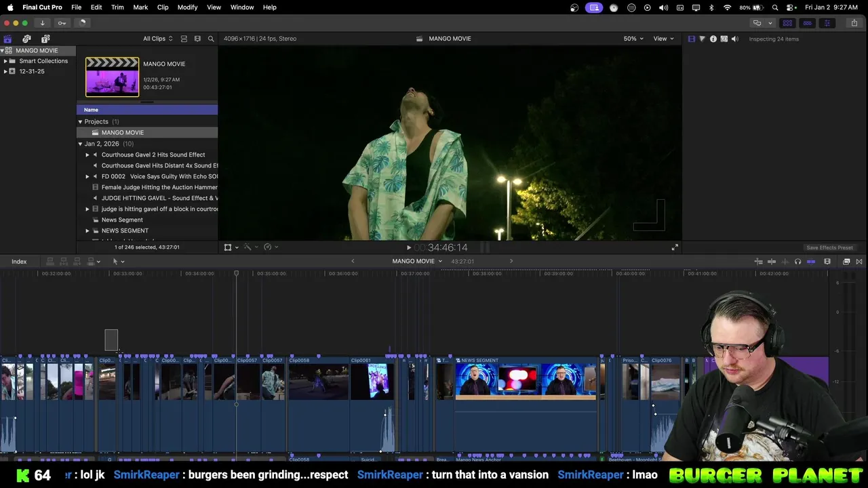This screenshot has width=868, height=488.
Task: Select the MANGO MOVIE project thumbnail
Action: tap(112, 77)
